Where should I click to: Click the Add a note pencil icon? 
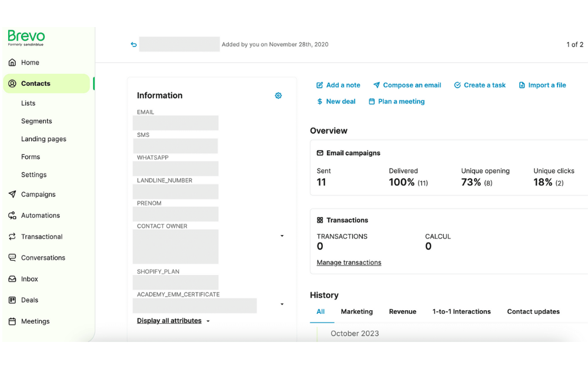point(319,85)
